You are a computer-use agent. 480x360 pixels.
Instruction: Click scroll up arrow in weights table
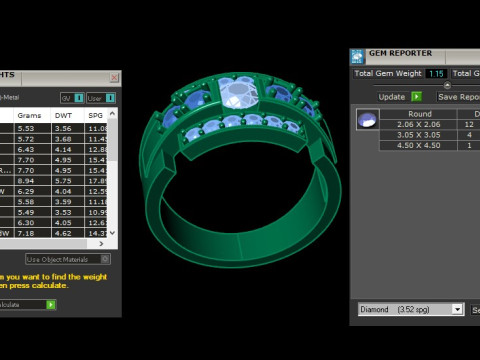click(x=113, y=114)
